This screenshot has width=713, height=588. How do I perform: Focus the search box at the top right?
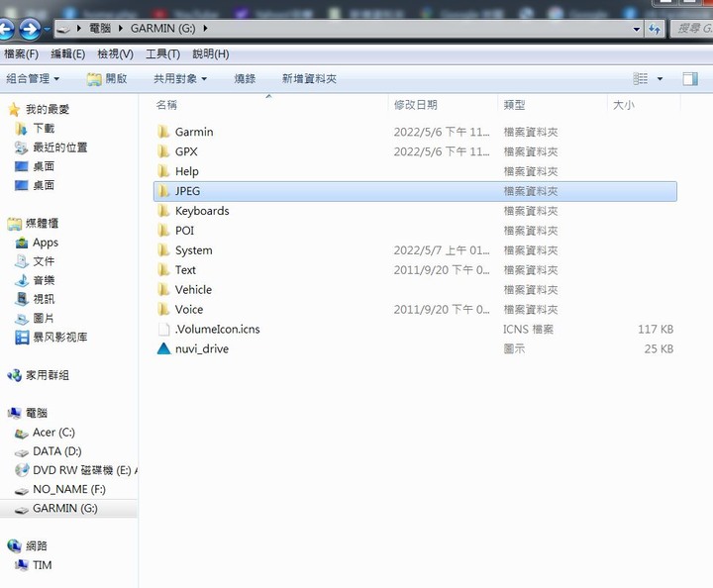(692, 29)
